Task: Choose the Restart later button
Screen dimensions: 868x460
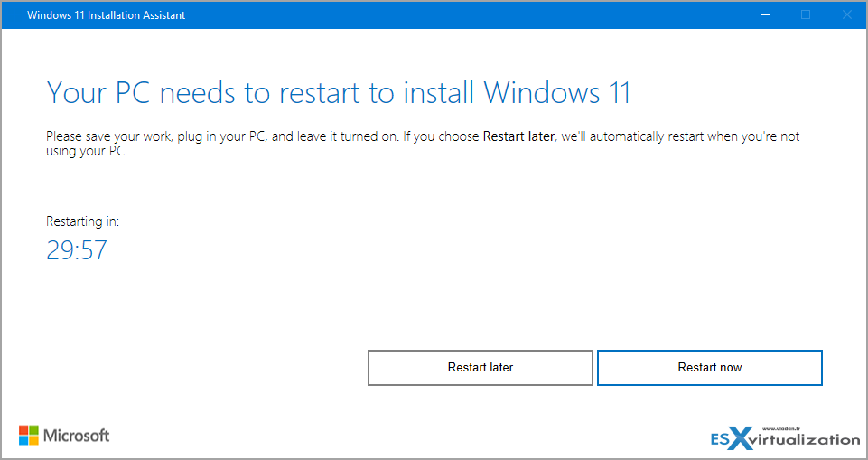Action: [480, 368]
